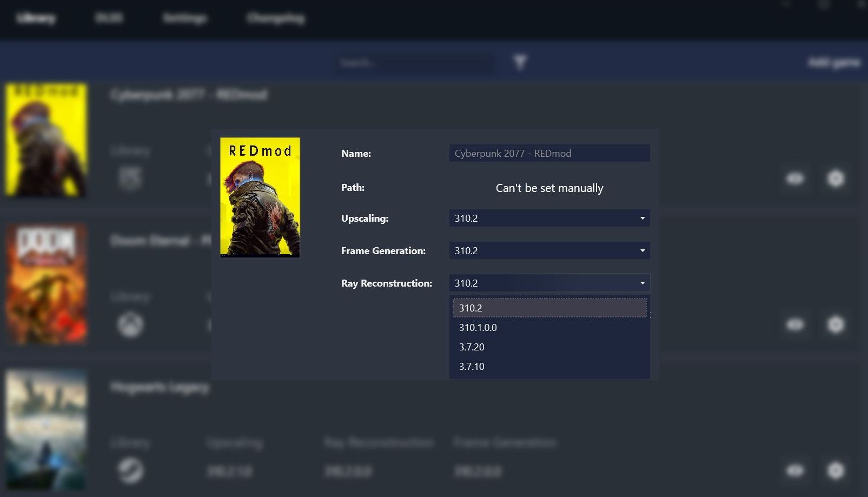
Task: Click the Steam icon under Hogwarts Legacy
Action: pyautogui.click(x=130, y=471)
